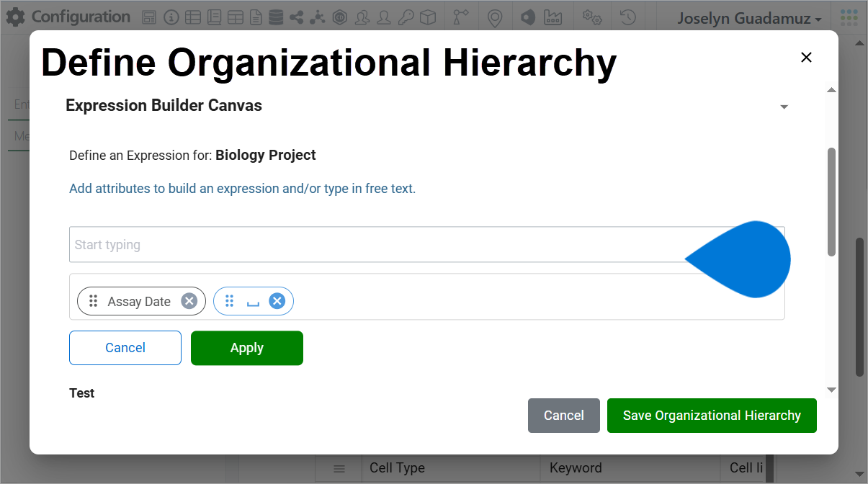Focus the Start typing expression field
The image size is (868, 484).
point(427,245)
